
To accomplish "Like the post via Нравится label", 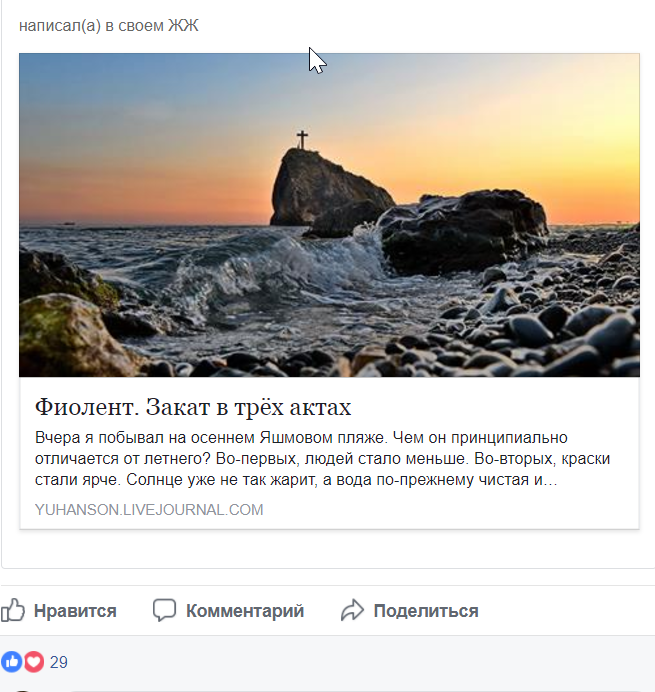I will (x=75, y=611).
